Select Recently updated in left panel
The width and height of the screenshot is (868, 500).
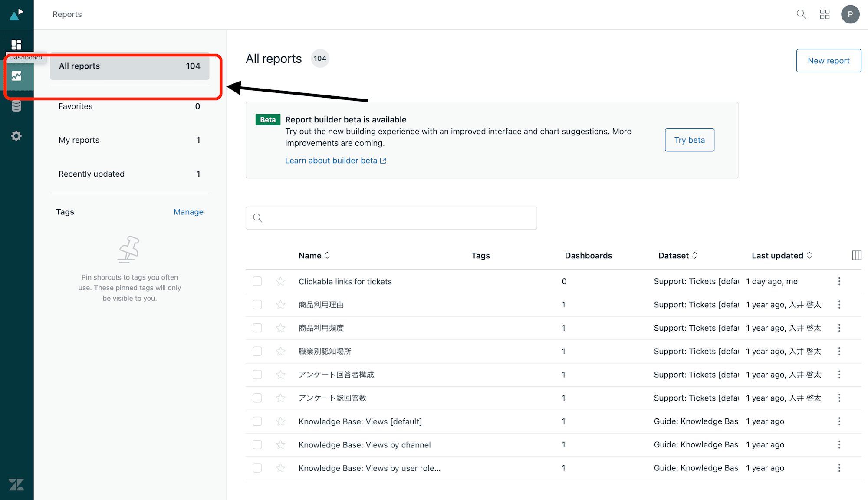click(130, 174)
